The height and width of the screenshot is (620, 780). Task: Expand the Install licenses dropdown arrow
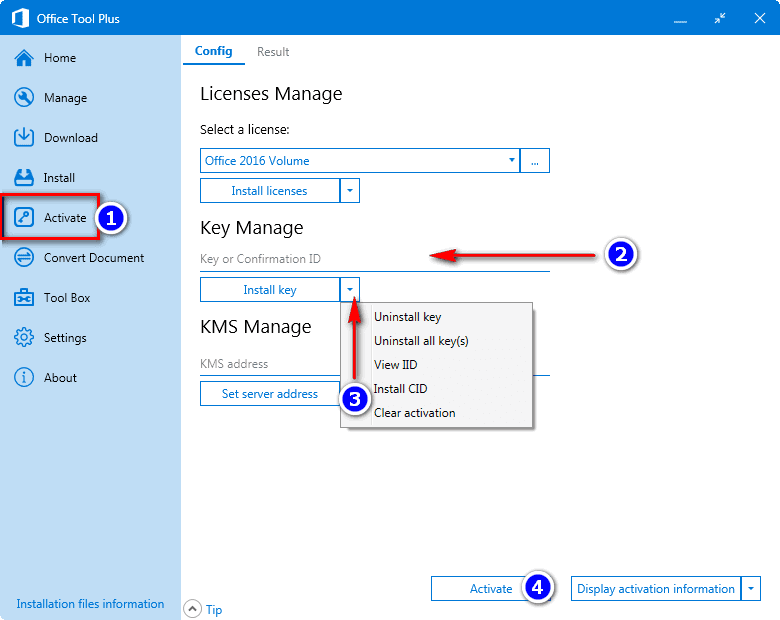tap(350, 191)
